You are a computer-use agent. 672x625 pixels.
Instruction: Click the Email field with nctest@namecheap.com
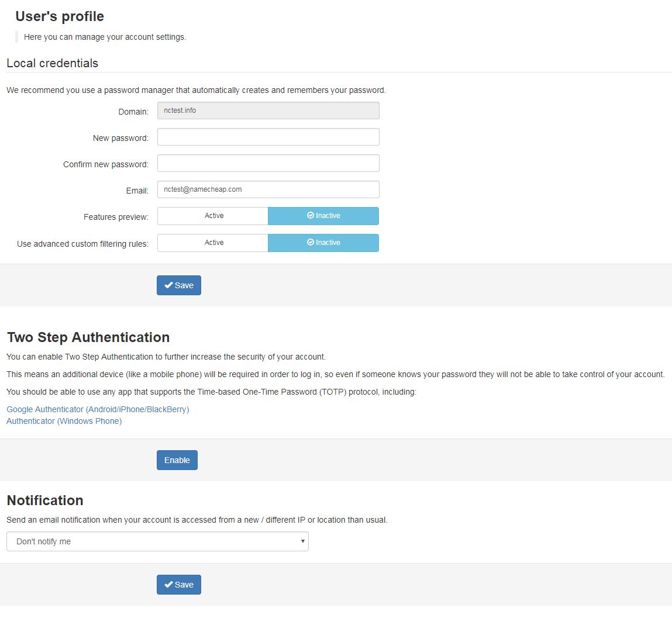tap(268, 189)
